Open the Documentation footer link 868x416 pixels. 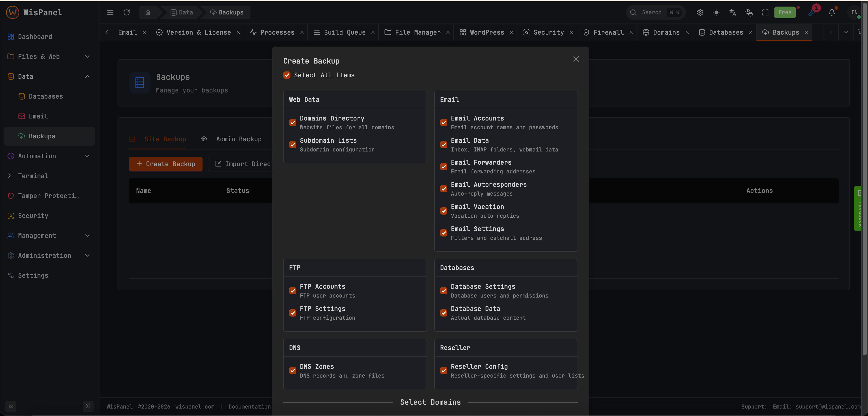click(x=249, y=407)
